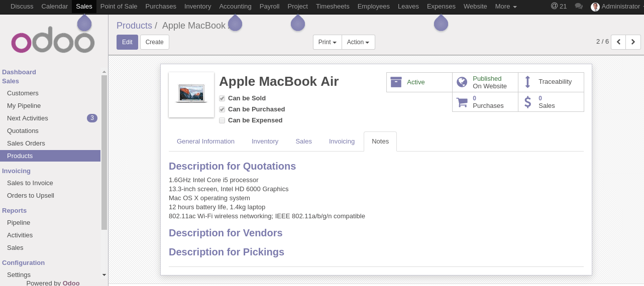Viewport: 644px width, 286px height.
Task: Go to the previous product record arrow
Action: coord(618,42)
